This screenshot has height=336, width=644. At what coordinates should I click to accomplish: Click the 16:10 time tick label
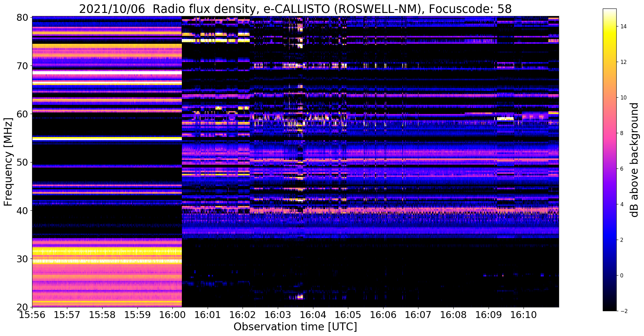[524, 315]
